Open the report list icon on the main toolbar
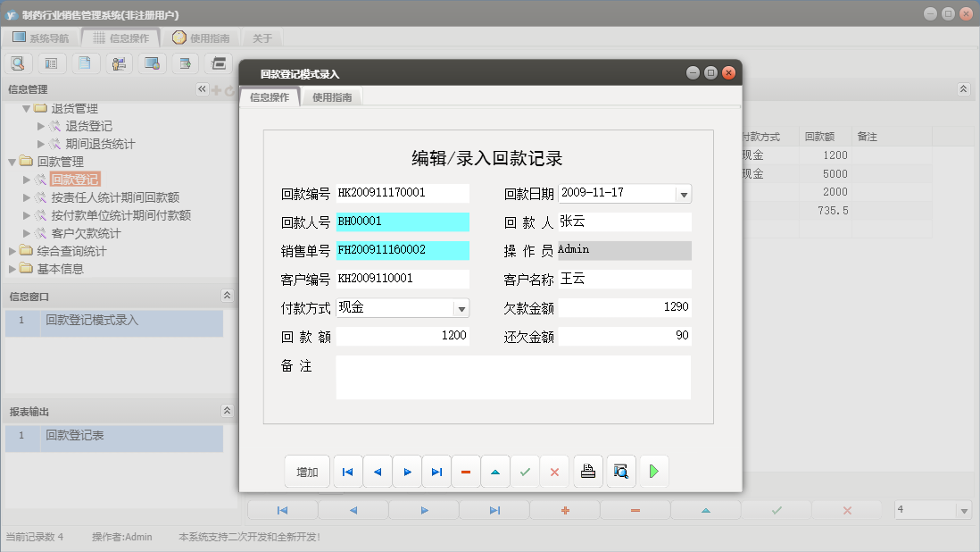 pyautogui.click(x=50, y=63)
